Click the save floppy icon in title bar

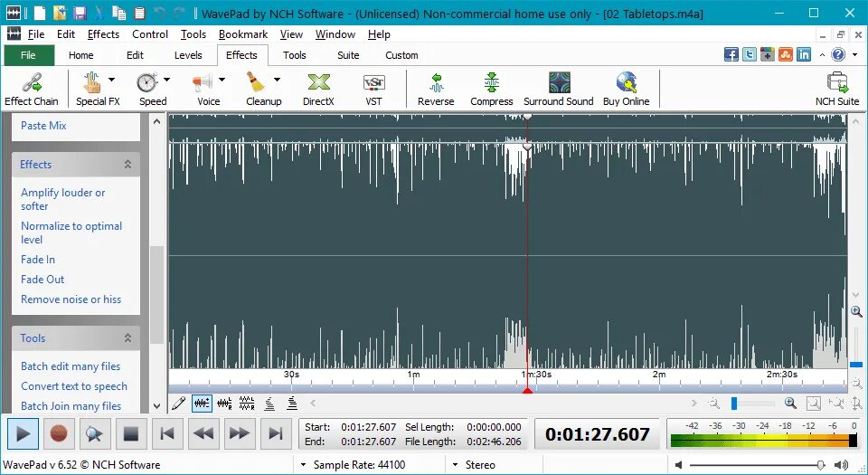[80, 13]
